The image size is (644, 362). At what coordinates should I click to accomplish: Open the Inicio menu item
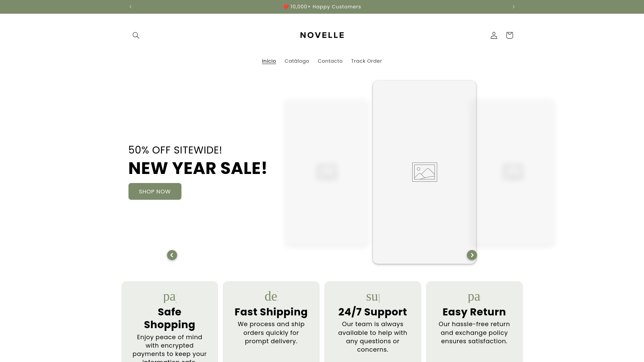[x=269, y=61]
